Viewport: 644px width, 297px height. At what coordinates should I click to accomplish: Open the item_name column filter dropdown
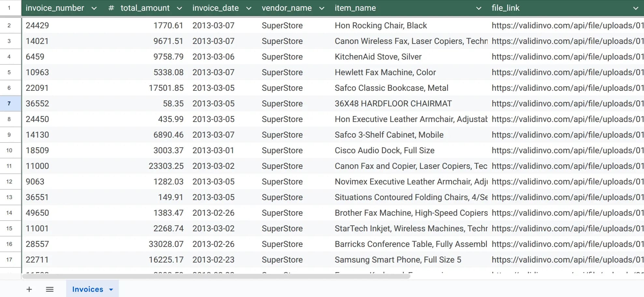click(478, 8)
